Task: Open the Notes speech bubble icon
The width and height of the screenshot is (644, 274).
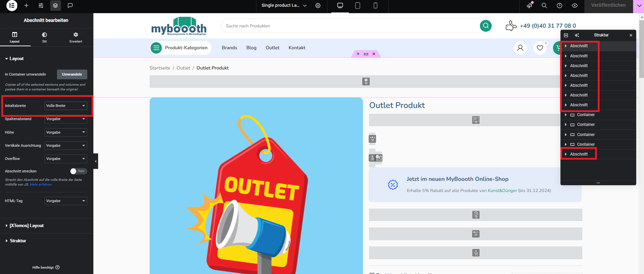Action: (70, 5)
